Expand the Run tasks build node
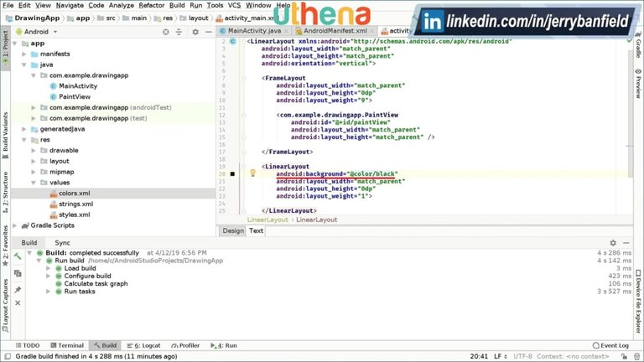 (49, 292)
